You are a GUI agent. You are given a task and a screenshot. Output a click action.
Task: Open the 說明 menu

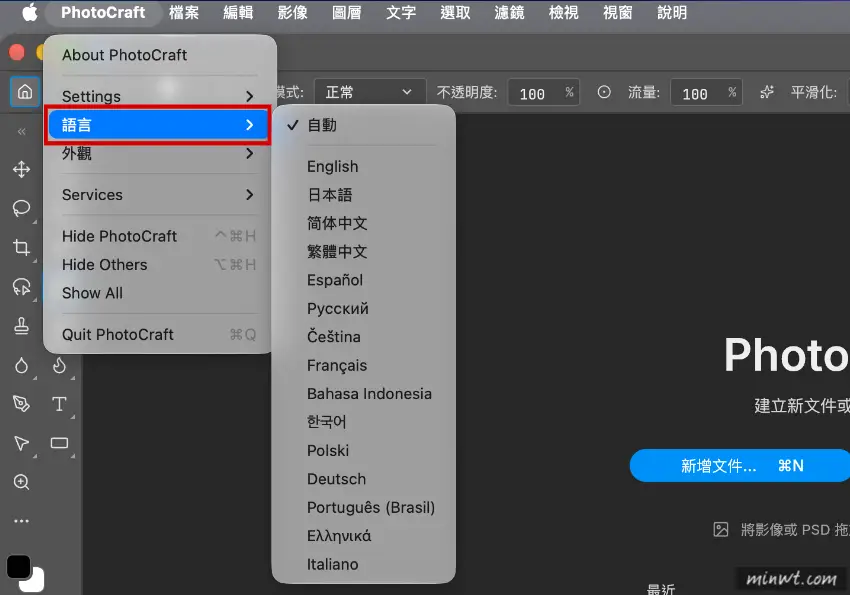(x=672, y=12)
